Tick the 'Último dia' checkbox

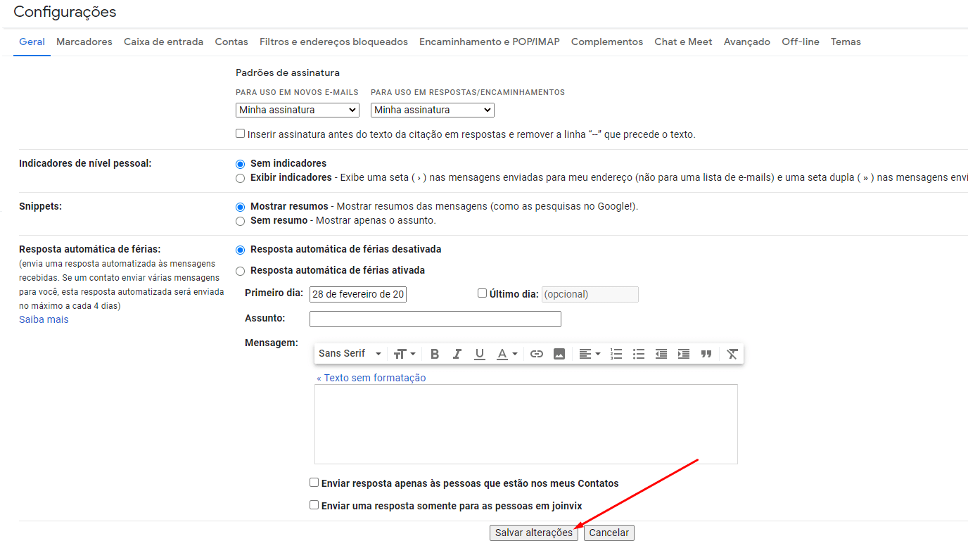(482, 293)
